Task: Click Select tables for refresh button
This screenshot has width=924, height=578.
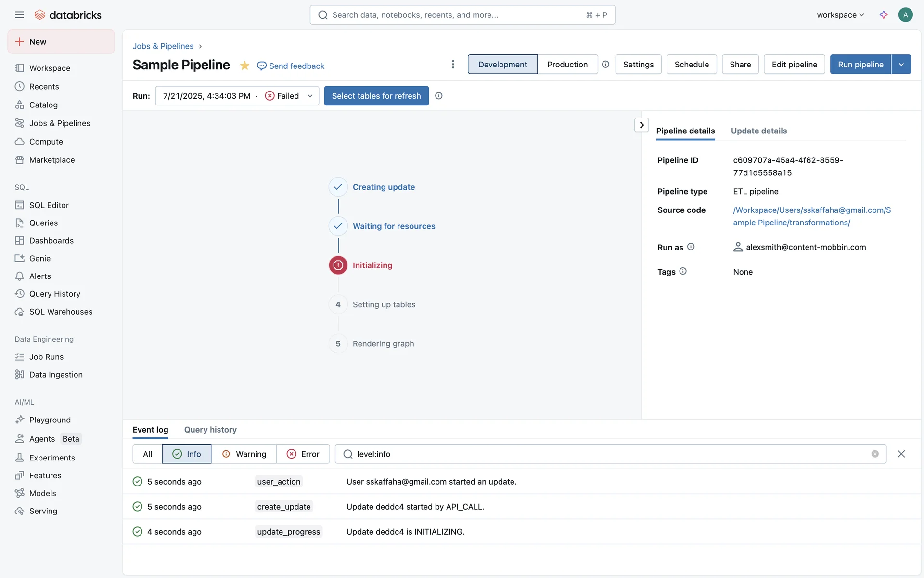Action: pyautogui.click(x=376, y=96)
